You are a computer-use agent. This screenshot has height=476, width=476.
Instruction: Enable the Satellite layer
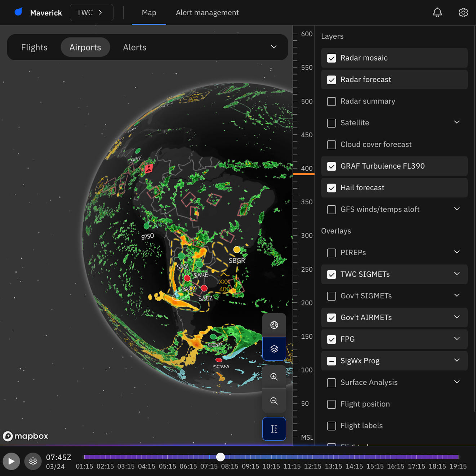click(331, 123)
